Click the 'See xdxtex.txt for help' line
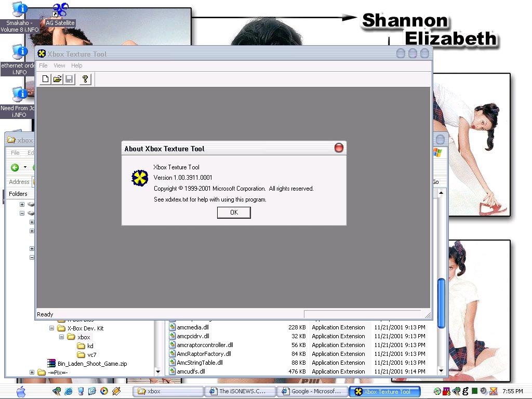 tap(210, 199)
